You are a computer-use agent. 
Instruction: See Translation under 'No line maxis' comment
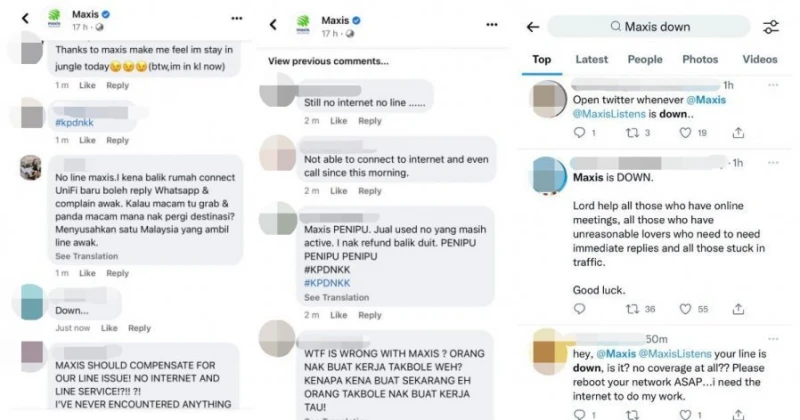point(87,257)
